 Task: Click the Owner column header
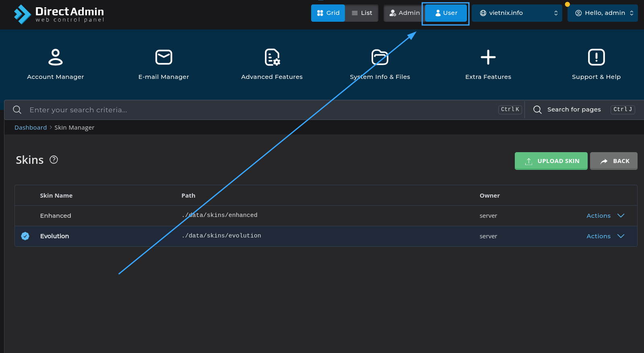(490, 196)
